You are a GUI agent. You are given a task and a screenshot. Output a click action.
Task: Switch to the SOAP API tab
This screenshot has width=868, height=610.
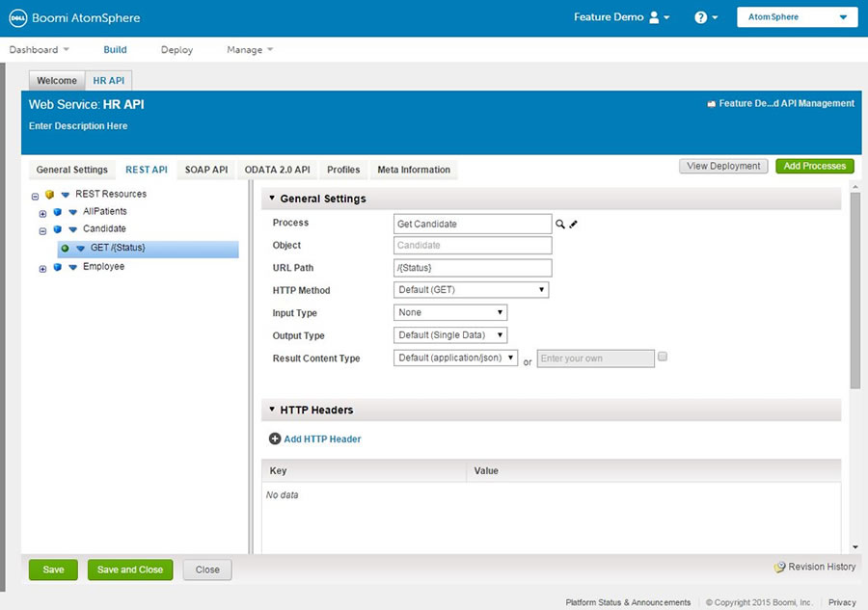coord(206,170)
